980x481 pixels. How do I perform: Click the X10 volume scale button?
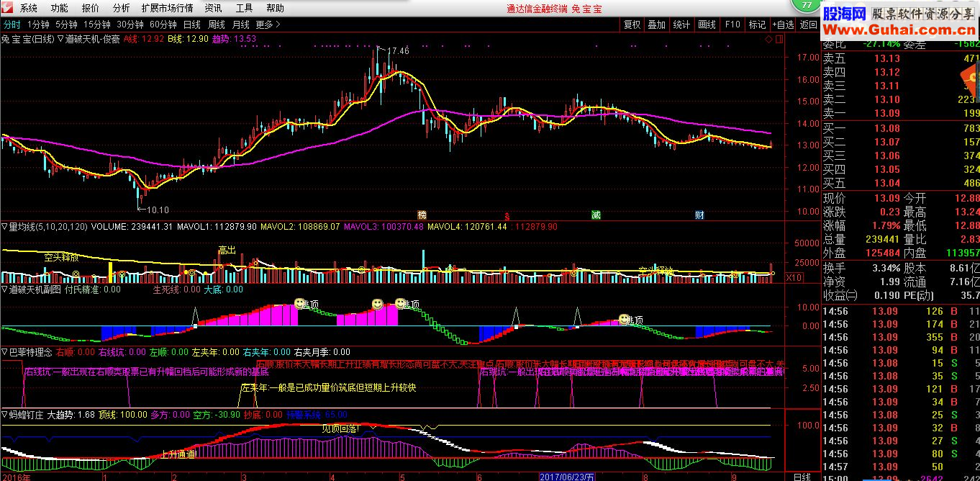point(794,277)
